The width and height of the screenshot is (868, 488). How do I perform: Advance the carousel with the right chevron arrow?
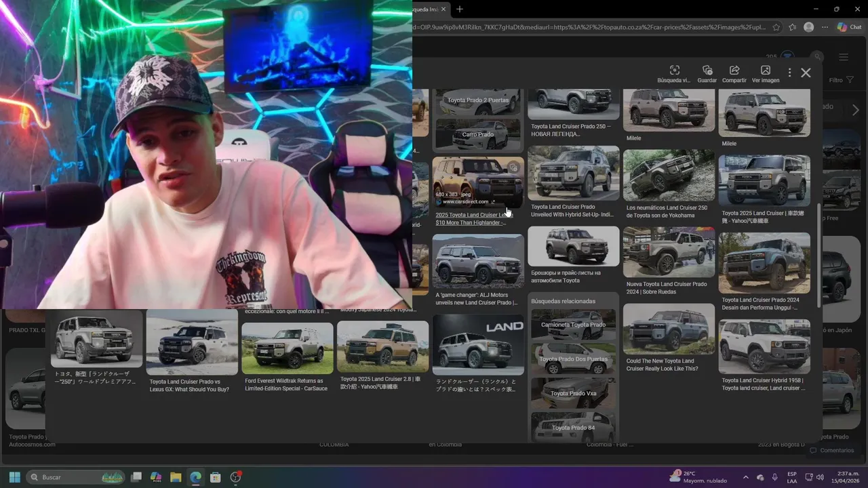(855, 110)
